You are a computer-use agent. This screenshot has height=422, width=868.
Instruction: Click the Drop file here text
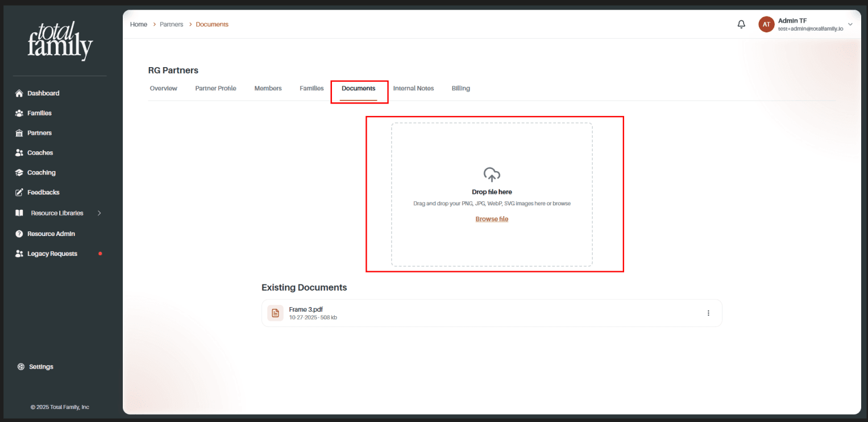coord(492,192)
